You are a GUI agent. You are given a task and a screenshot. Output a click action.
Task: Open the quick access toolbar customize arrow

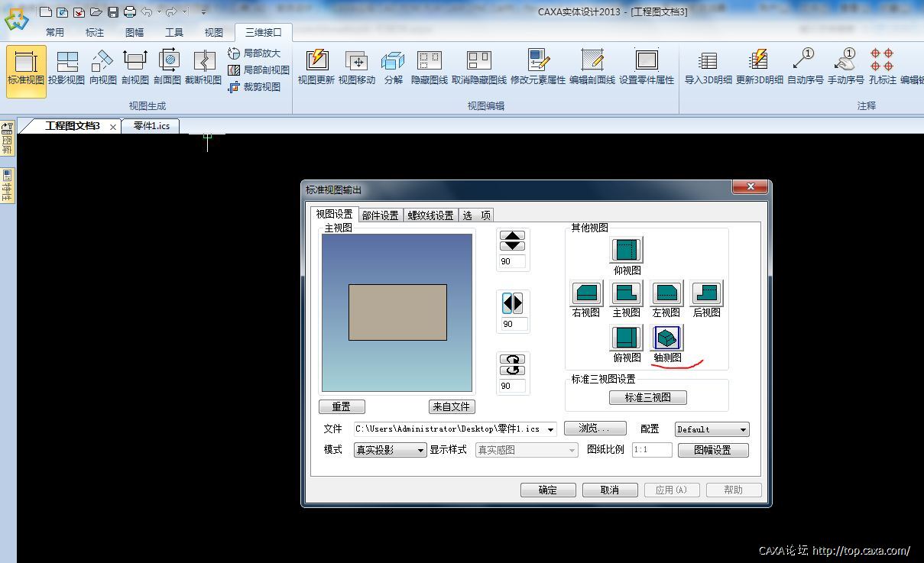(203, 12)
